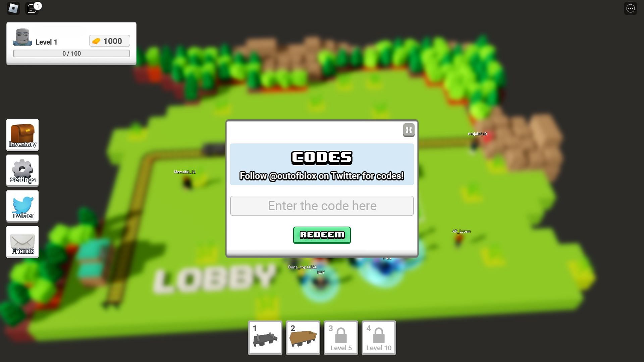Click the overflow menu top right
This screenshot has width=644, height=362.
coord(631,8)
